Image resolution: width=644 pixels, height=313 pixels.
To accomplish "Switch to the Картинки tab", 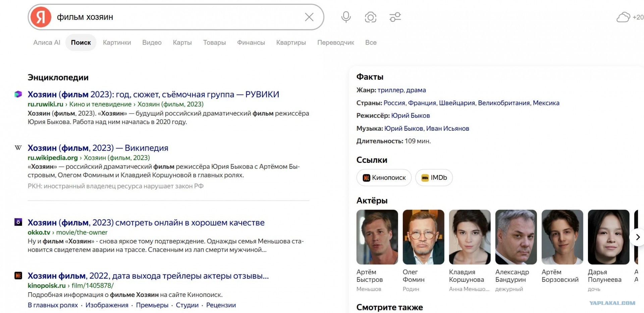I will (x=117, y=43).
